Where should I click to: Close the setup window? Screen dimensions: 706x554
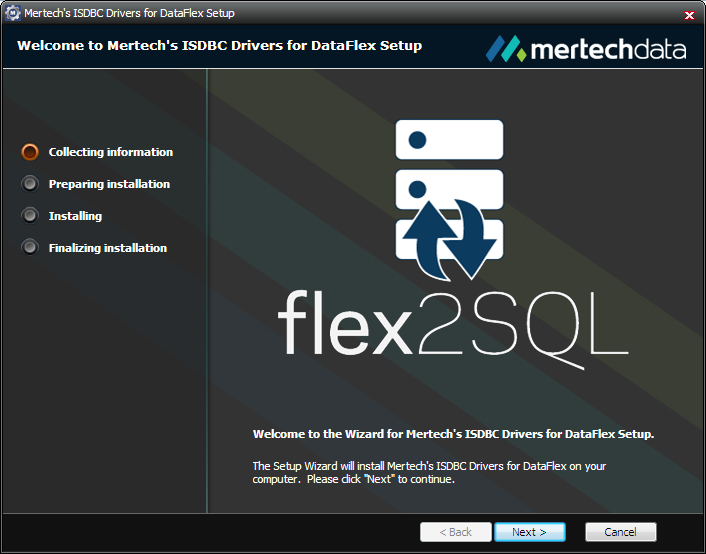tap(689, 15)
